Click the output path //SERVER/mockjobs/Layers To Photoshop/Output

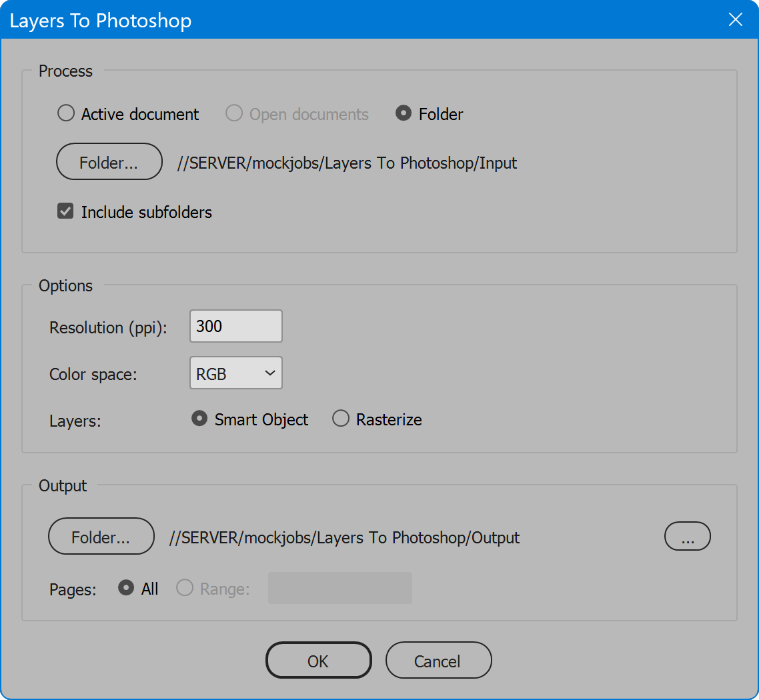coord(344,538)
